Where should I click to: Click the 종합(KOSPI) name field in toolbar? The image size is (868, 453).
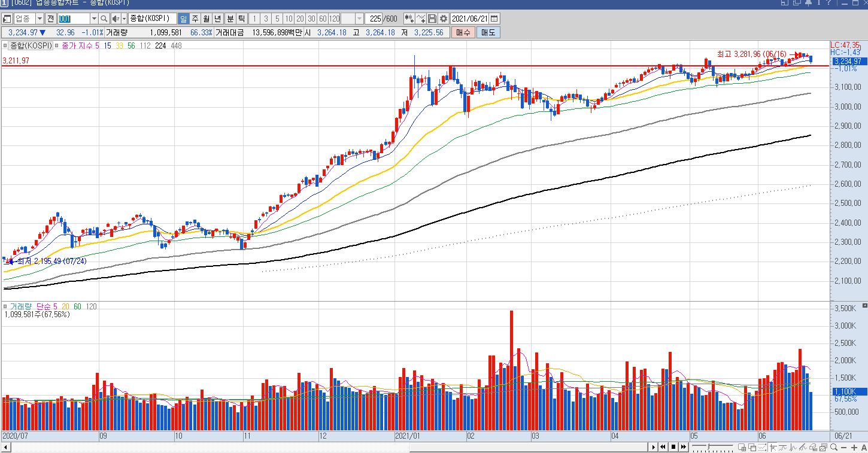tap(152, 19)
